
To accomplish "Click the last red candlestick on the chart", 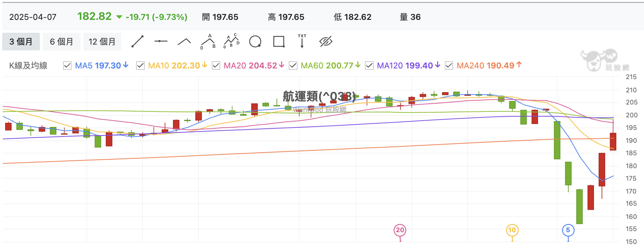I will click(613, 141).
